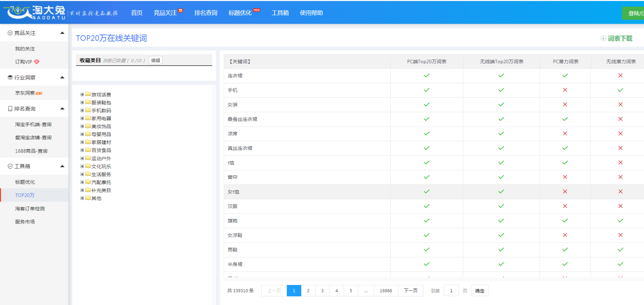Viewport: 644px width, 305px height.
Task: Click the green check for 连衣裙 PC端Top20万
Action: click(x=427, y=75)
